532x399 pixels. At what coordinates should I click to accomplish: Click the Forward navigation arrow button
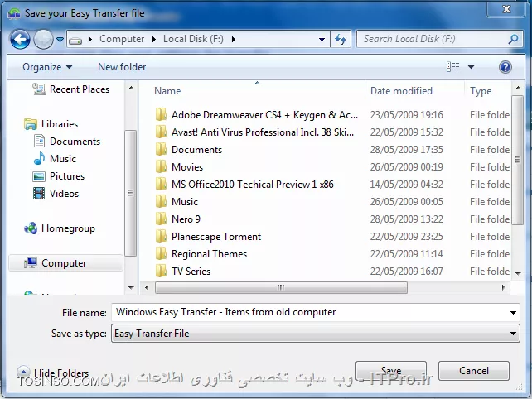point(43,40)
